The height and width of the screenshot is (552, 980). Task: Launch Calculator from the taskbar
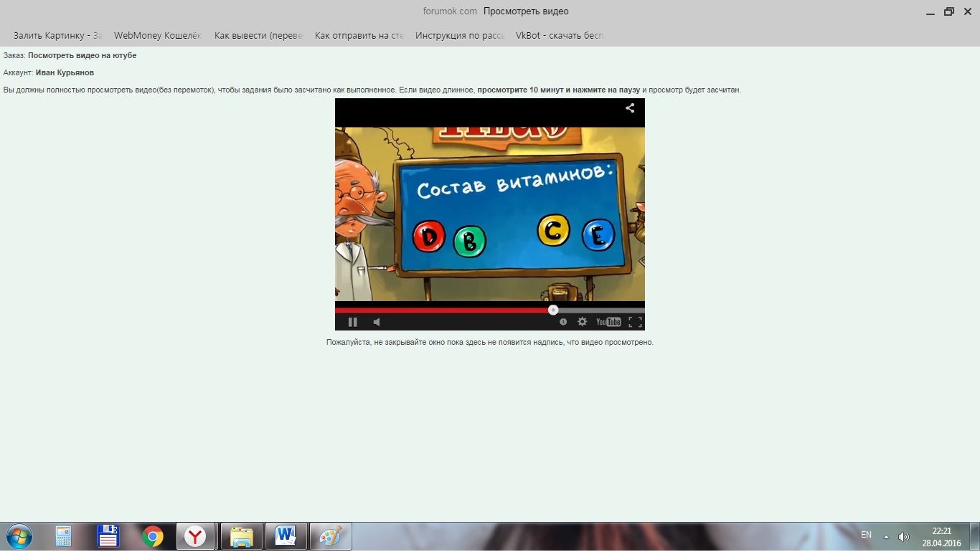(64, 536)
